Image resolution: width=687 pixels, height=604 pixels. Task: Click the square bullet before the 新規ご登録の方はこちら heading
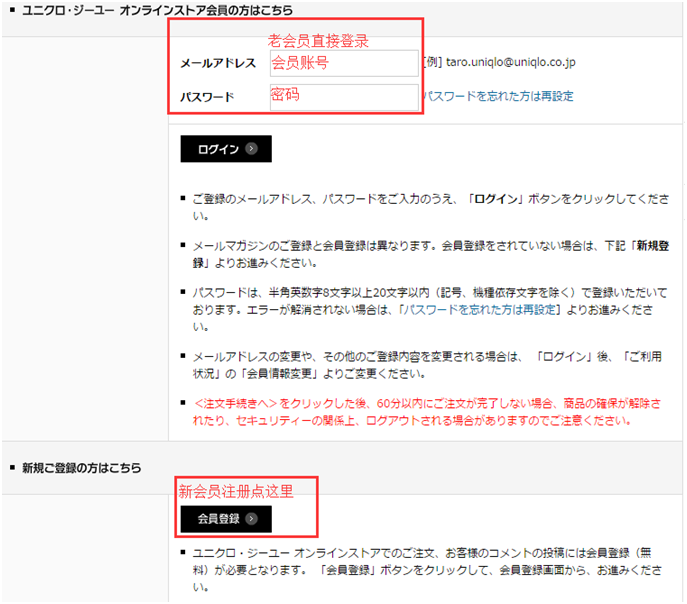pos(11,467)
